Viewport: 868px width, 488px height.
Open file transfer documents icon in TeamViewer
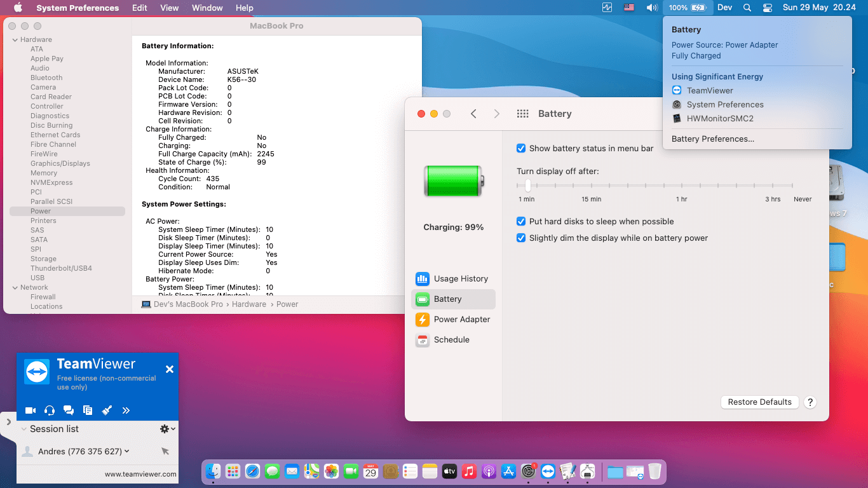coord(88,410)
